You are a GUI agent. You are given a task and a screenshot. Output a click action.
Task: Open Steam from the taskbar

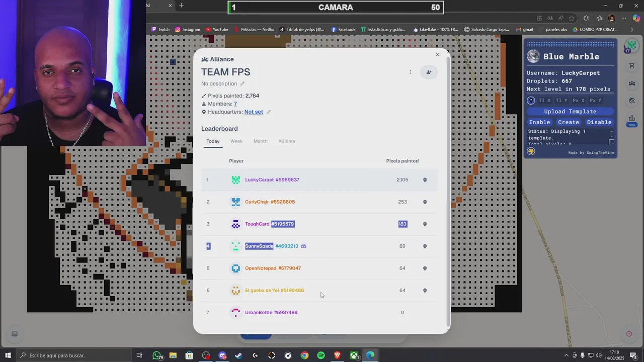coord(238,355)
